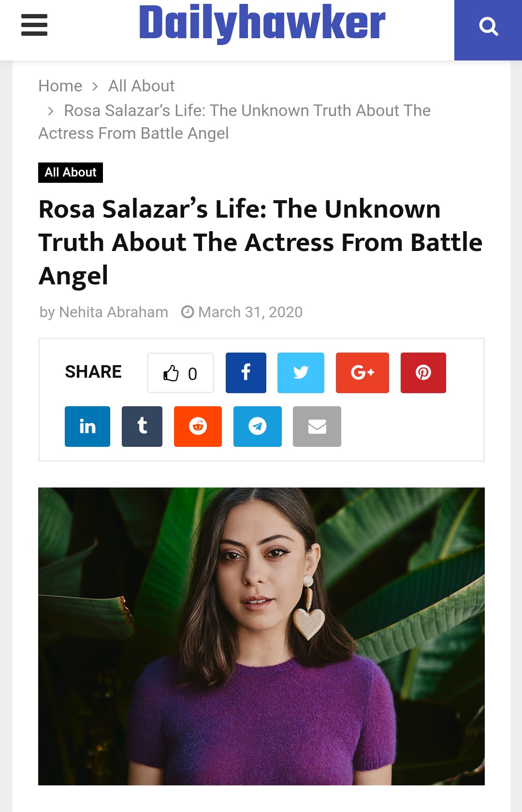Viewport: 522px width, 812px height.
Task: Open the hamburger navigation menu
Action: click(x=34, y=25)
